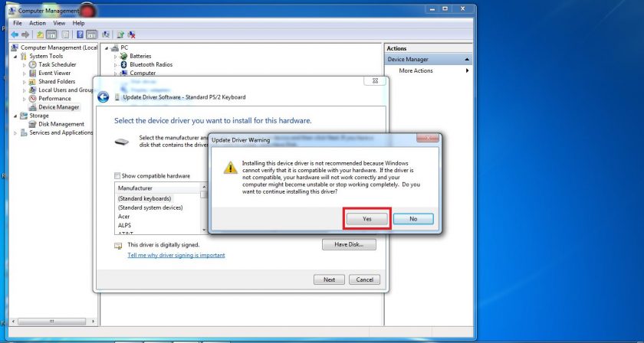644x343 pixels.
Task: Expand the Services and Applications node
Action: [x=15, y=132]
